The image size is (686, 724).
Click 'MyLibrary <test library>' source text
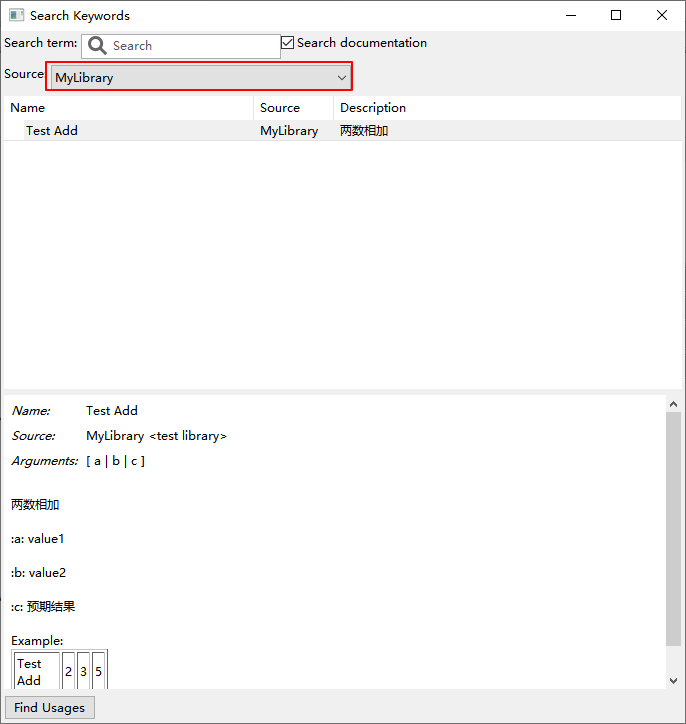coord(156,436)
